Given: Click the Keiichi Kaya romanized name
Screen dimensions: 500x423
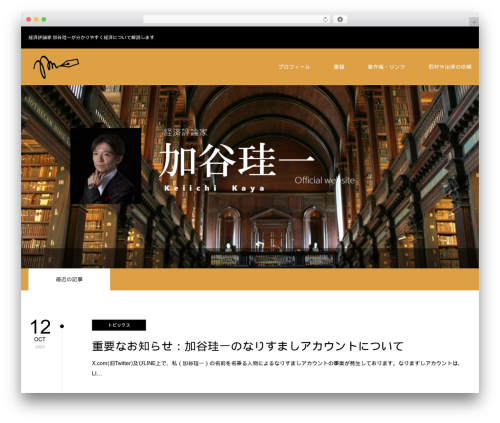Looking at the screenshot, I should (215, 188).
